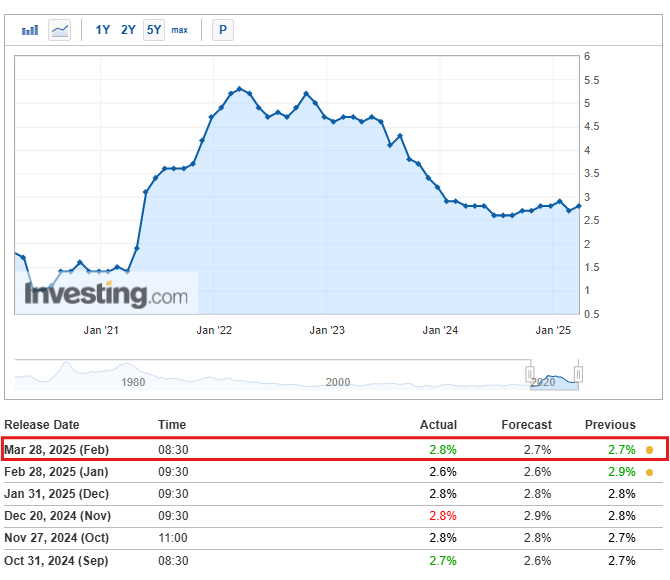The image size is (670, 580).
Task: Click the Investing.com watermark logo
Action: pos(106,294)
